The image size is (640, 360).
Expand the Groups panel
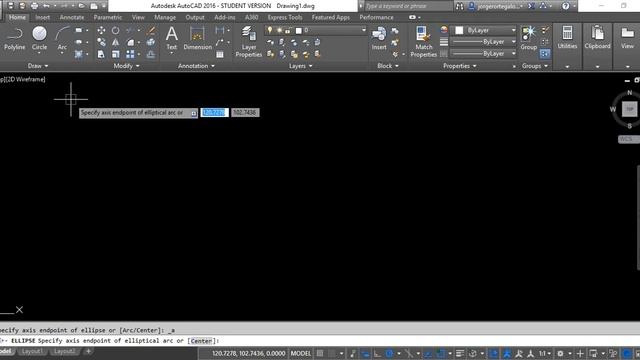click(x=535, y=66)
